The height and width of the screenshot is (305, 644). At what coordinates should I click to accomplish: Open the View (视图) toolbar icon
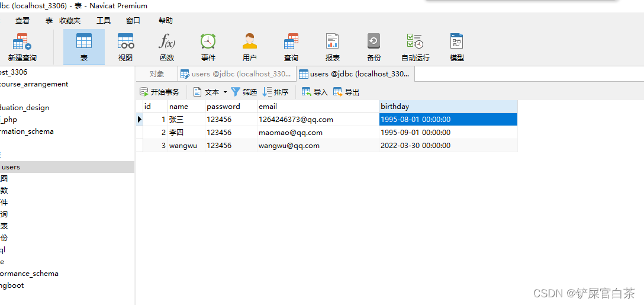tap(125, 47)
